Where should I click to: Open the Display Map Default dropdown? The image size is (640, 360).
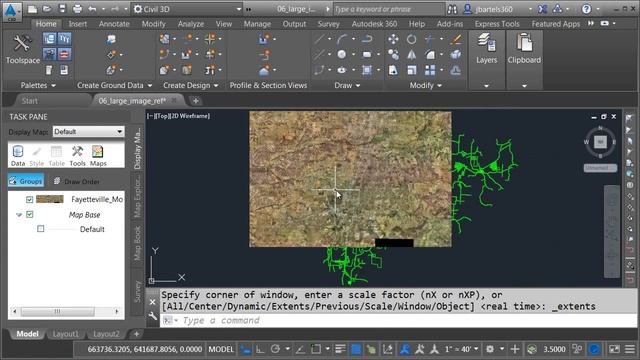pos(88,132)
